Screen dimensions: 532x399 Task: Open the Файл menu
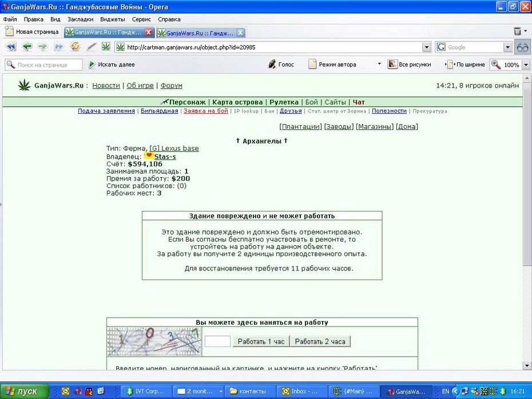(x=10, y=19)
